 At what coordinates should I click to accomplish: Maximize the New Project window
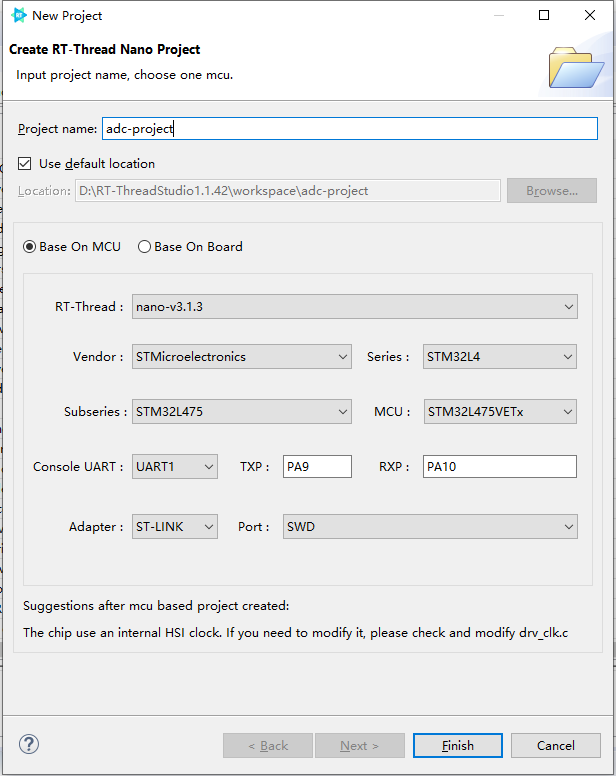(544, 15)
